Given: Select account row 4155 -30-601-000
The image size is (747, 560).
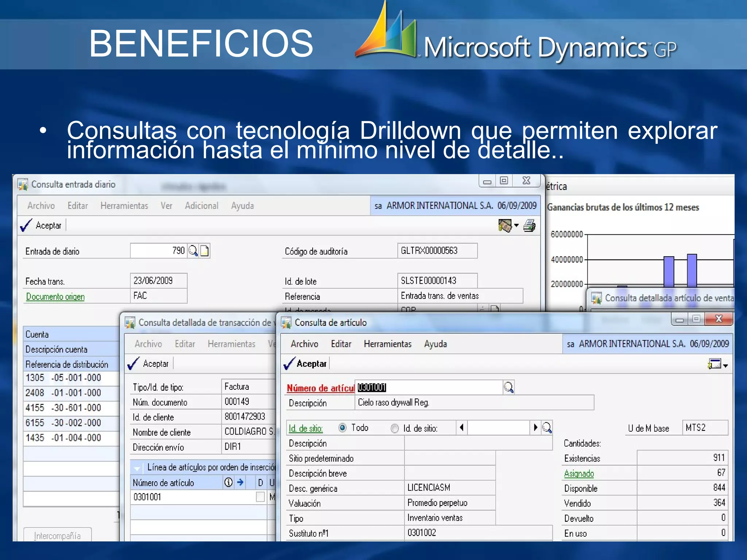Looking at the screenshot, I should click(x=71, y=408).
